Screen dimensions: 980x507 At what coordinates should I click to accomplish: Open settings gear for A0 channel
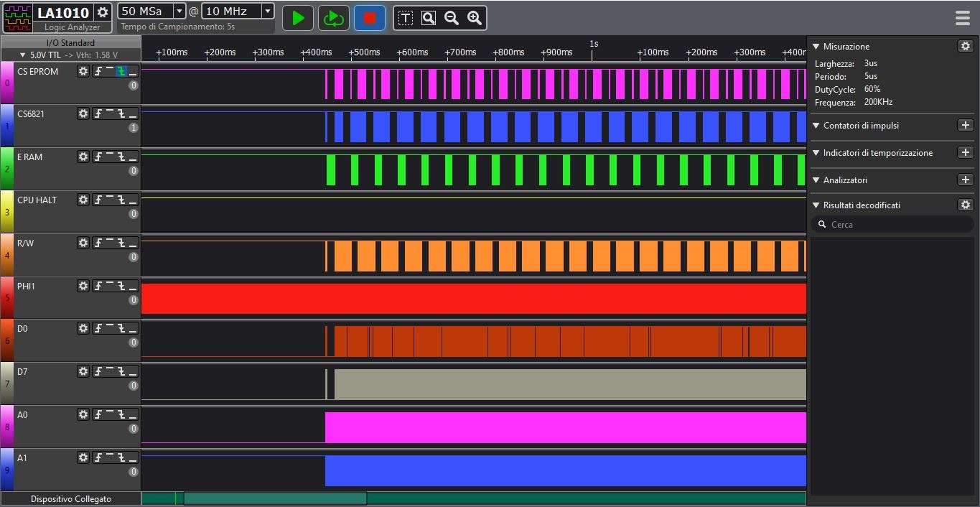coord(83,414)
